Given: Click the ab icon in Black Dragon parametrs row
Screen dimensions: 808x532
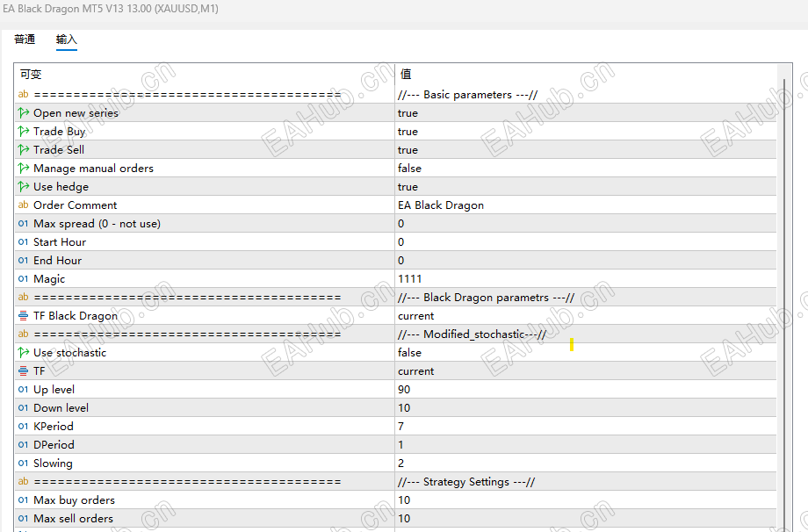Looking at the screenshot, I should point(23,297).
